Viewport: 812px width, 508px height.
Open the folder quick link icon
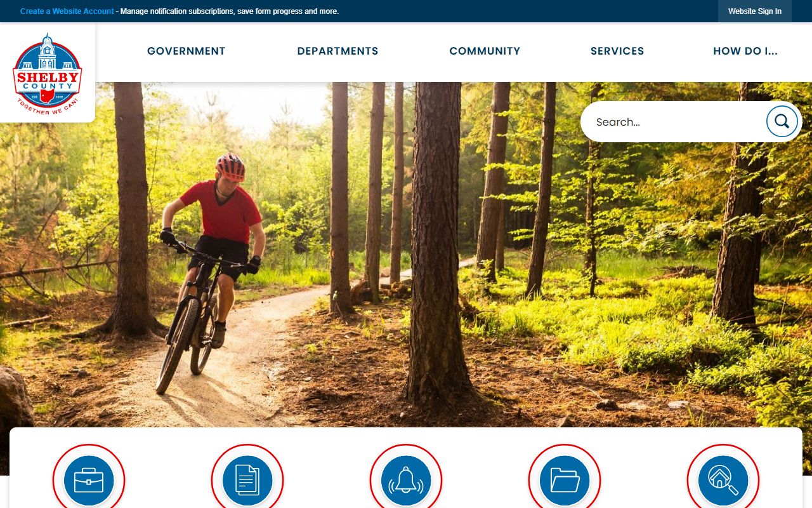pyautogui.click(x=565, y=480)
